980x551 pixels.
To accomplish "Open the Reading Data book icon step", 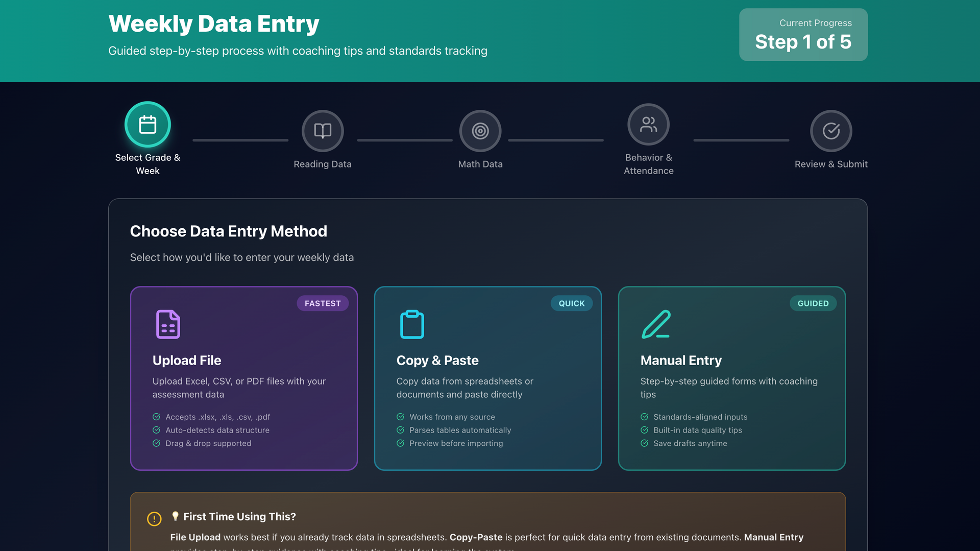I will 323,131.
